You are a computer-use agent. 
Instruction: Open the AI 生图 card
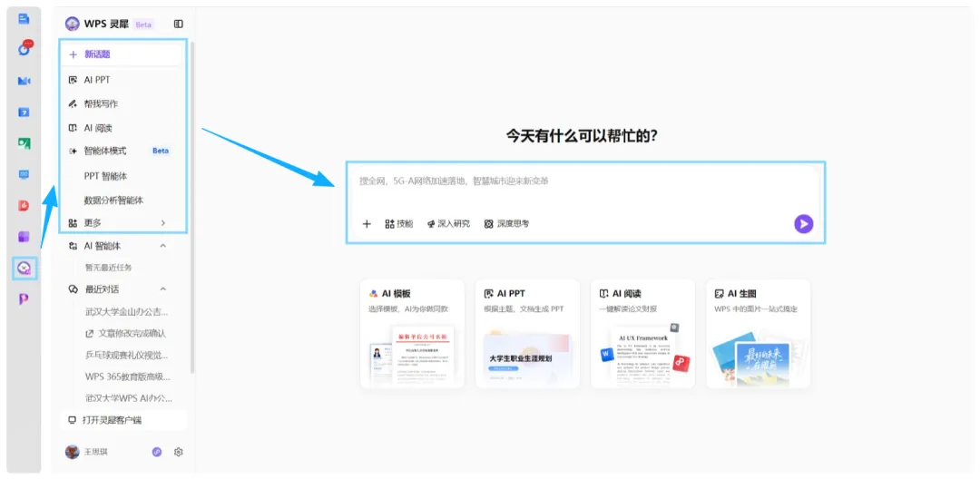[x=758, y=334]
